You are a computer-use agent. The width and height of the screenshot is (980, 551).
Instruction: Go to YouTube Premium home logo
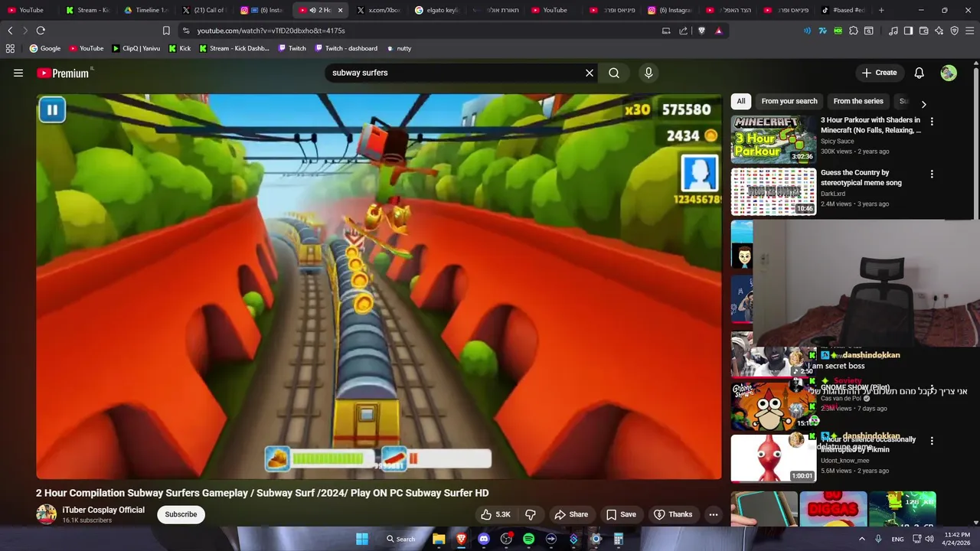pos(63,73)
